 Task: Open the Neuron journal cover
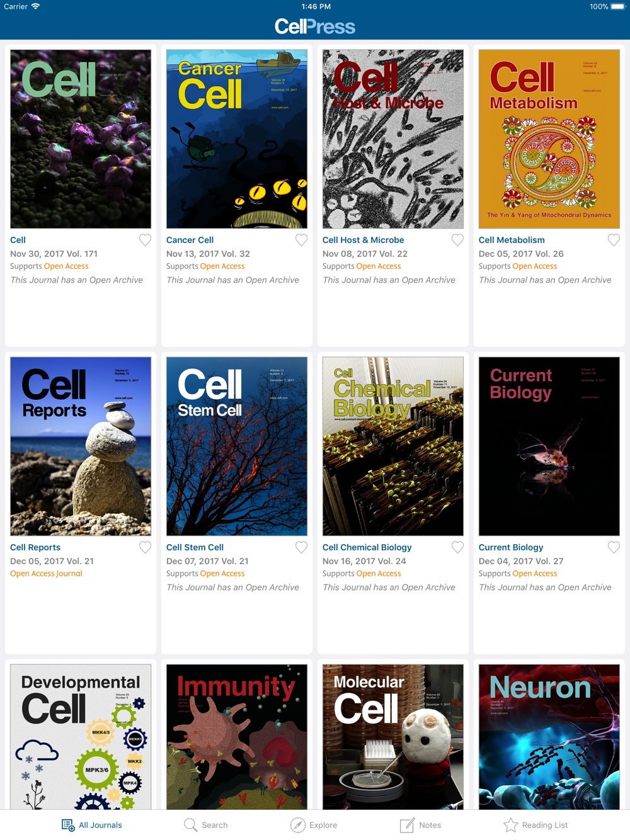coord(549,737)
